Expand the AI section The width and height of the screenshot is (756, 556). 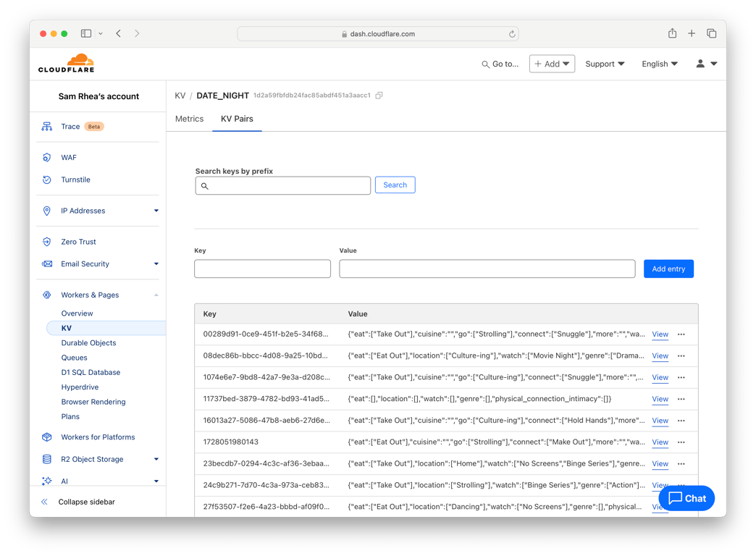pos(156,481)
